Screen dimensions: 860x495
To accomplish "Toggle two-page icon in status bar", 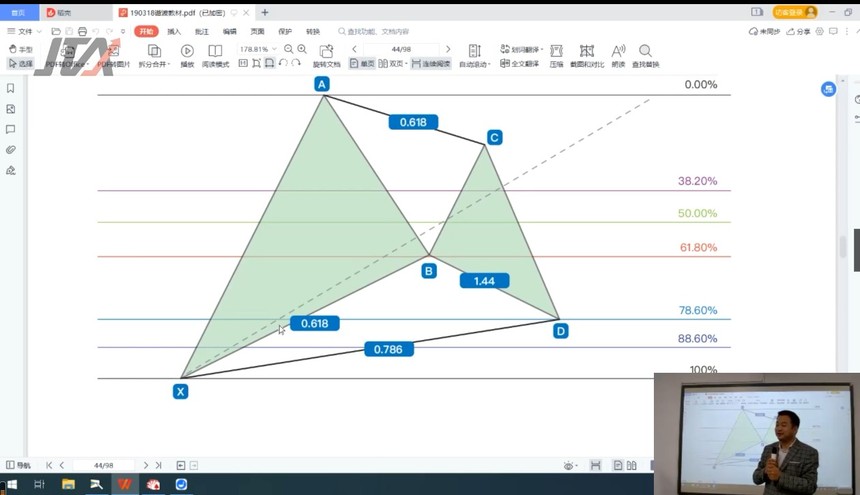I will [631, 465].
